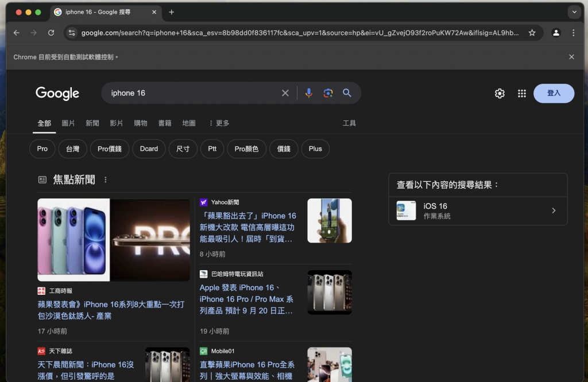Search by image with Google Lens icon
Viewport: 588px width, 382px height.
(328, 93)
